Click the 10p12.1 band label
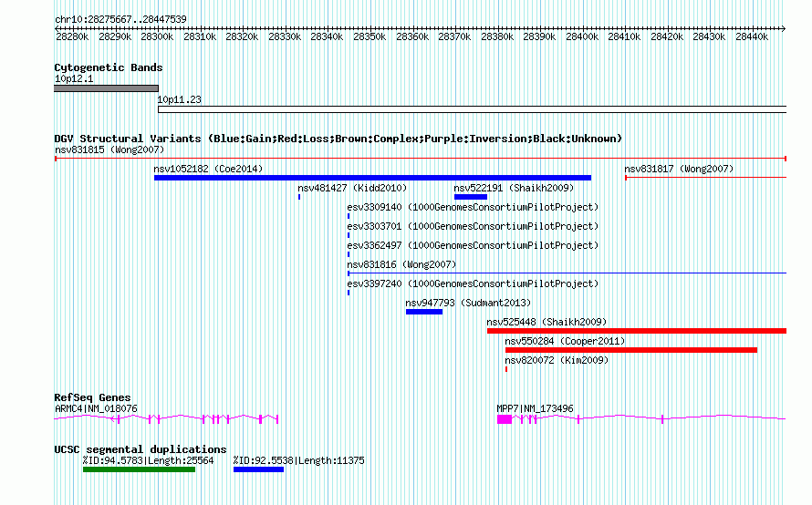The image size is (812, 505). 74,78
